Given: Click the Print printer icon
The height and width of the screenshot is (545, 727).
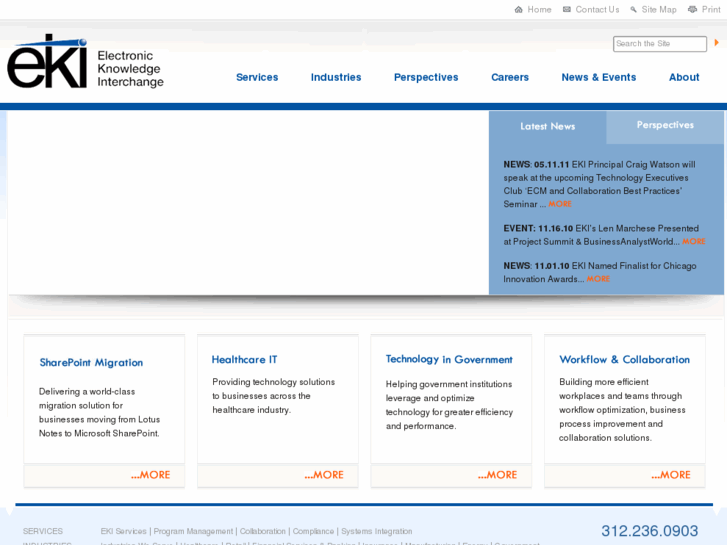Looking at the screenshot, I should [x=692, y=10].
